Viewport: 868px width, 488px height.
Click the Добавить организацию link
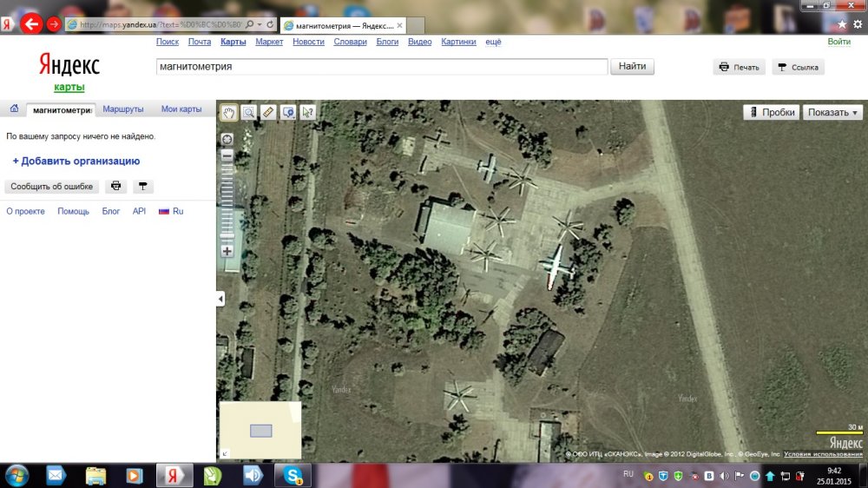pos(76,161)
